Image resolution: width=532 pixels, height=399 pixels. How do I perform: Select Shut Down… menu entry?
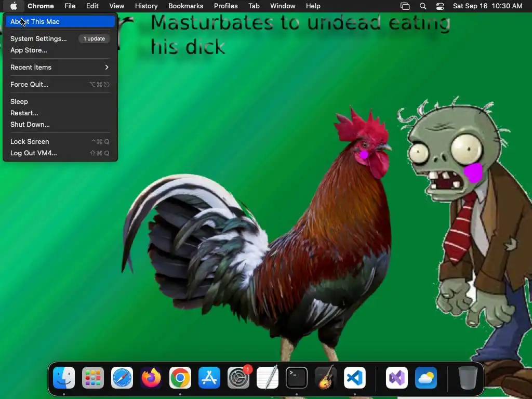[60, 125]
